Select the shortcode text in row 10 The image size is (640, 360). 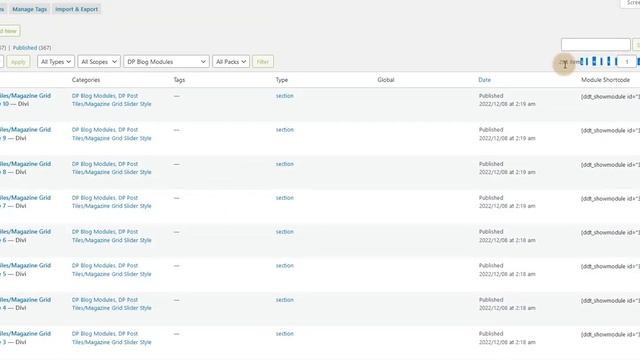(610, 97)
